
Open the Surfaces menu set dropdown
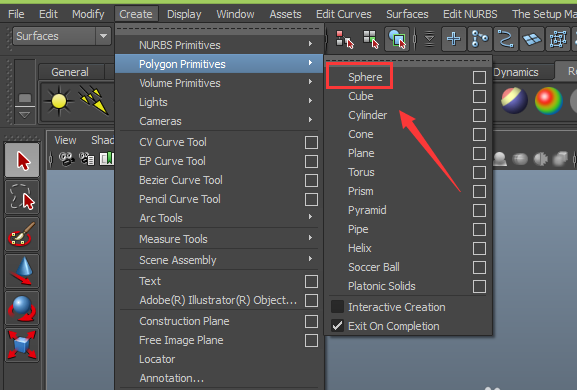coord(103,36)
